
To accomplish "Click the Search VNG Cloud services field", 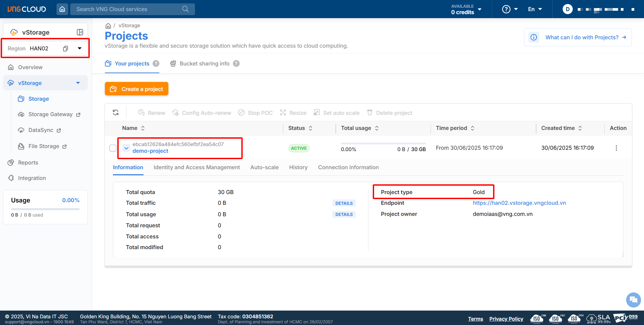I will point(128,9).
